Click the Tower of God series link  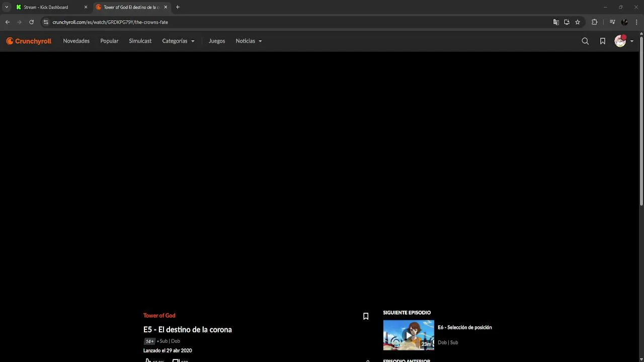(x=159, y=316)
